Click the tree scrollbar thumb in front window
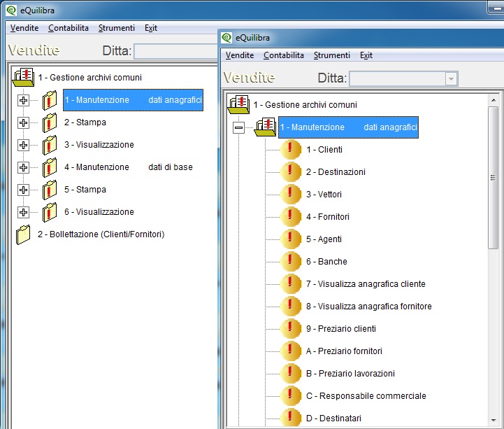 coord(493,178)
